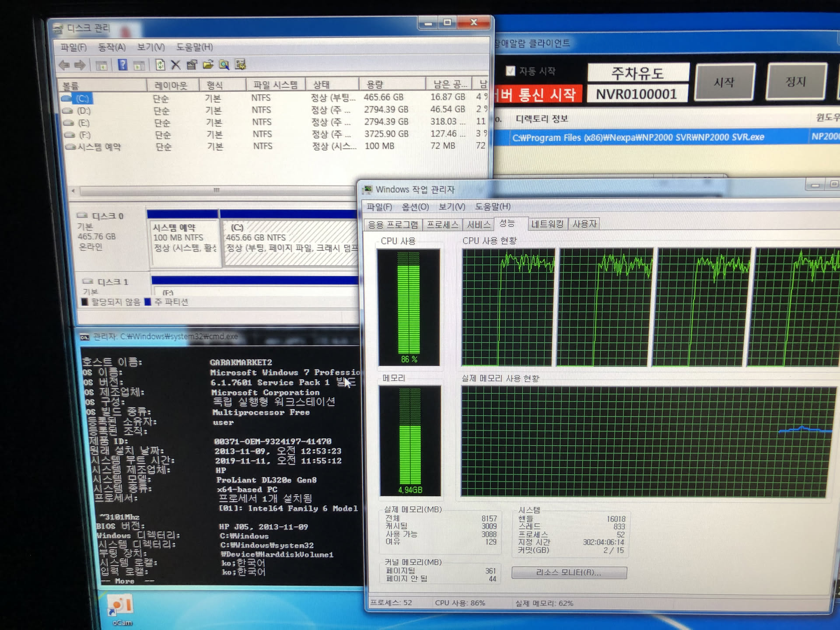Open the 옵션(O) menu in Task Manager
Screen dimensions: 840x630
[415, 206]
